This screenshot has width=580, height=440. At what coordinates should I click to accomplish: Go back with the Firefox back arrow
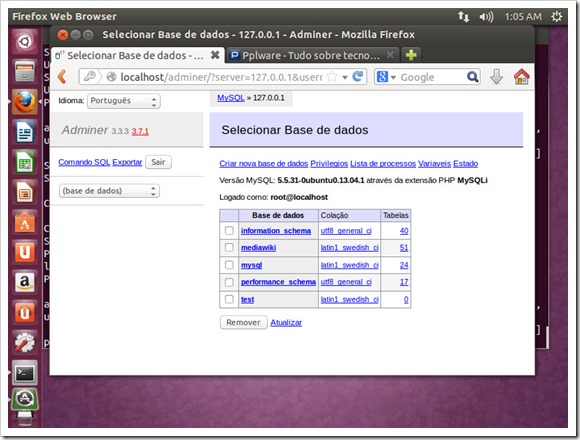[x=62, y=77]
